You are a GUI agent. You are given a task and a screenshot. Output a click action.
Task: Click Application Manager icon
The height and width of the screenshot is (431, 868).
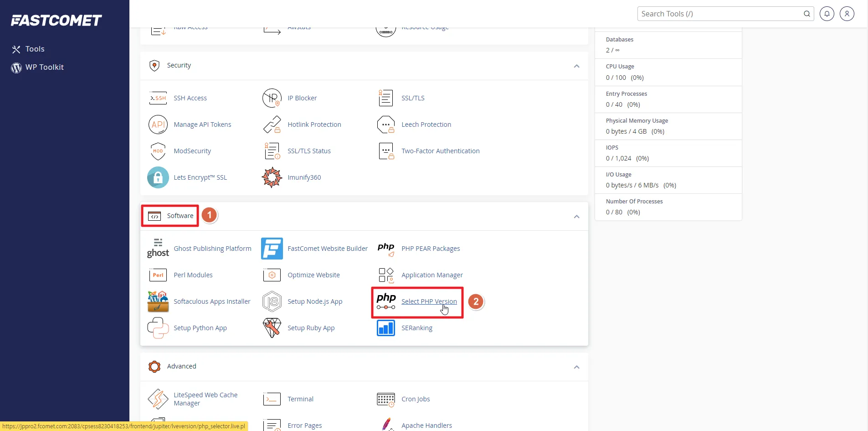[x=386, y=275]
